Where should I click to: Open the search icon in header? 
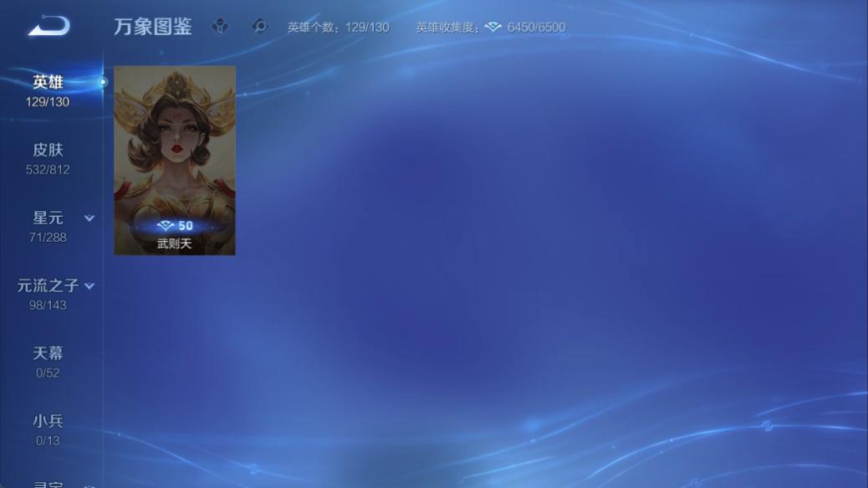(259, 26)
